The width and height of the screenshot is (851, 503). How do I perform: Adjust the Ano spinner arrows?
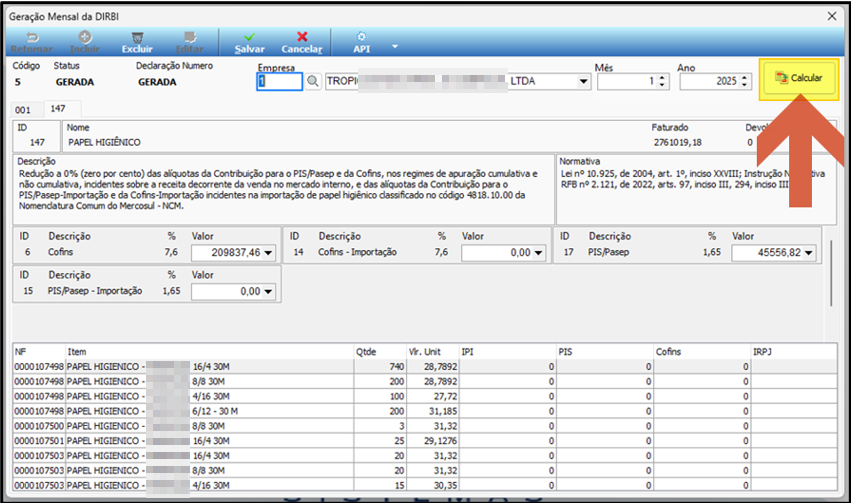745,81
